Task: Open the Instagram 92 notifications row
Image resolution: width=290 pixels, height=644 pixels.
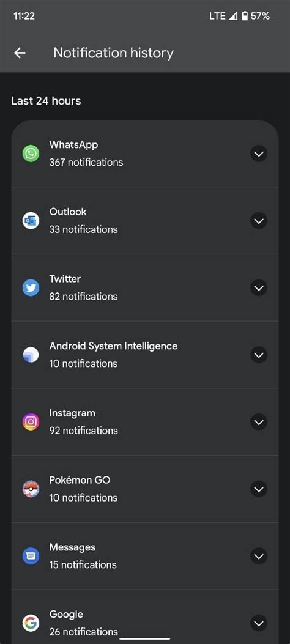Action: [145, 422]
